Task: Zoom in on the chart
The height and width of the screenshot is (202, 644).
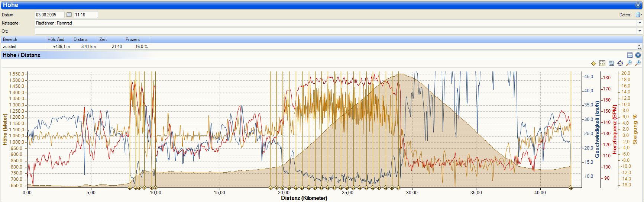Action: click(638, 64)
